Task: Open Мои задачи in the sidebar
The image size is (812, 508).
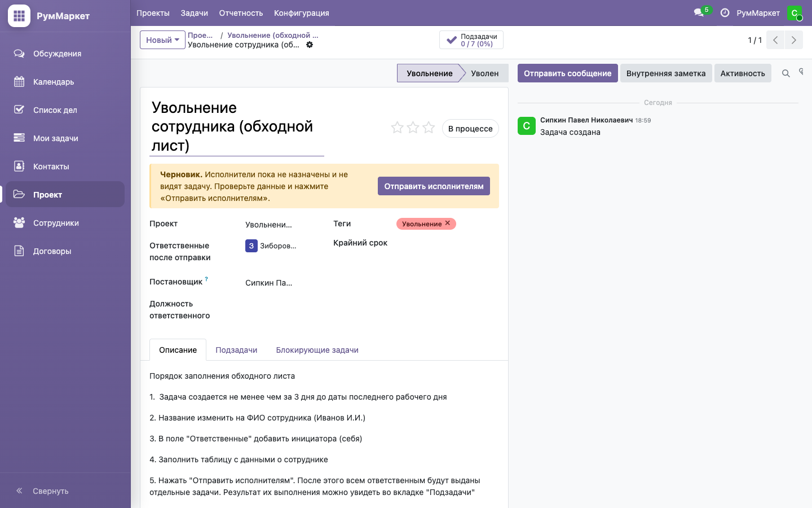Action: 65,138
